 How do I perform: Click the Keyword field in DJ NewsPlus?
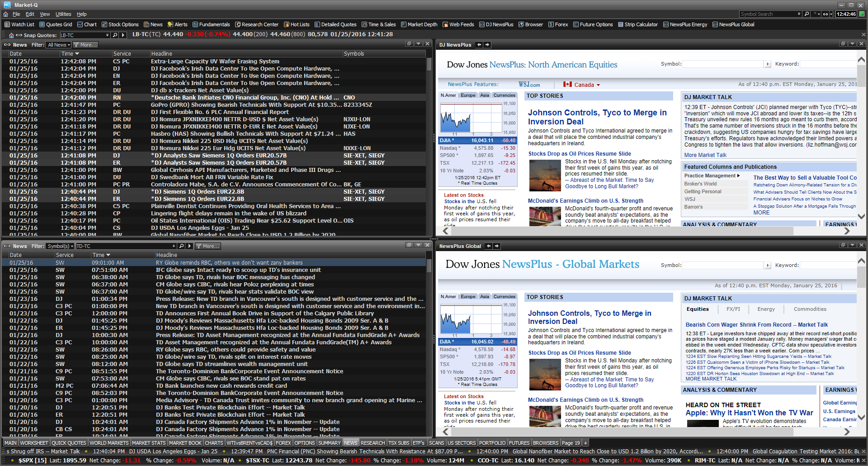pos(828,64)
